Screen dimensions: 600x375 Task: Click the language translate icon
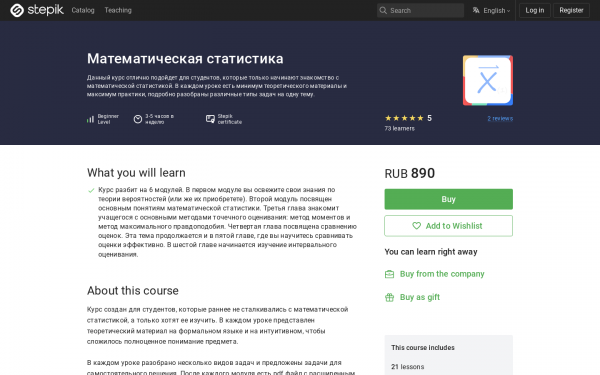click(476, 10)
